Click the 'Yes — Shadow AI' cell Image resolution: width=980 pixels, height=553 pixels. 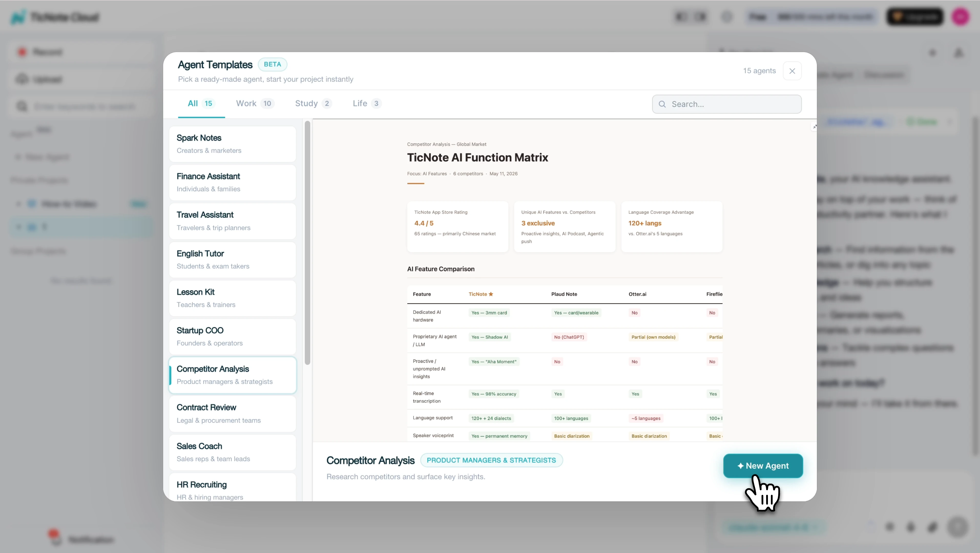[490, 337]
